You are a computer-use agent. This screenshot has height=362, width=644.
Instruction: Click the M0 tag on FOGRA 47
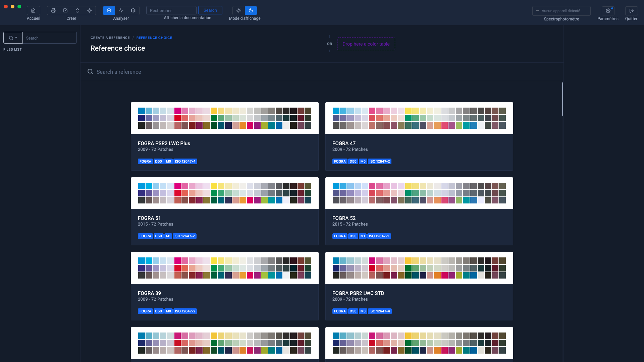coord(363,161)
